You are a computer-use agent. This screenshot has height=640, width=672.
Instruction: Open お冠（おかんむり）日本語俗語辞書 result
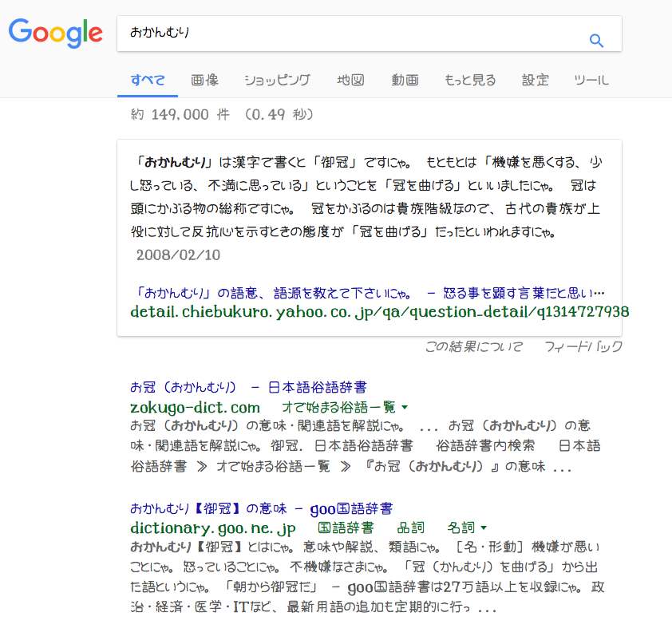click(248, 387)
